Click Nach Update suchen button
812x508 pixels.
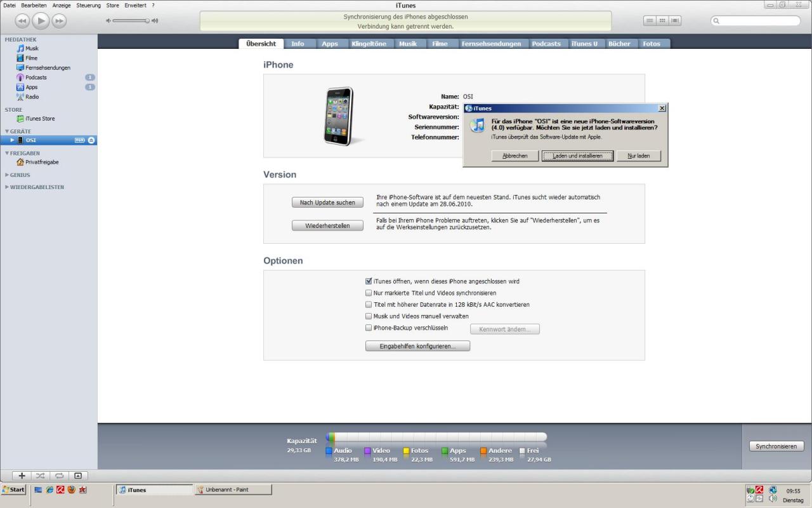(327, 203)
